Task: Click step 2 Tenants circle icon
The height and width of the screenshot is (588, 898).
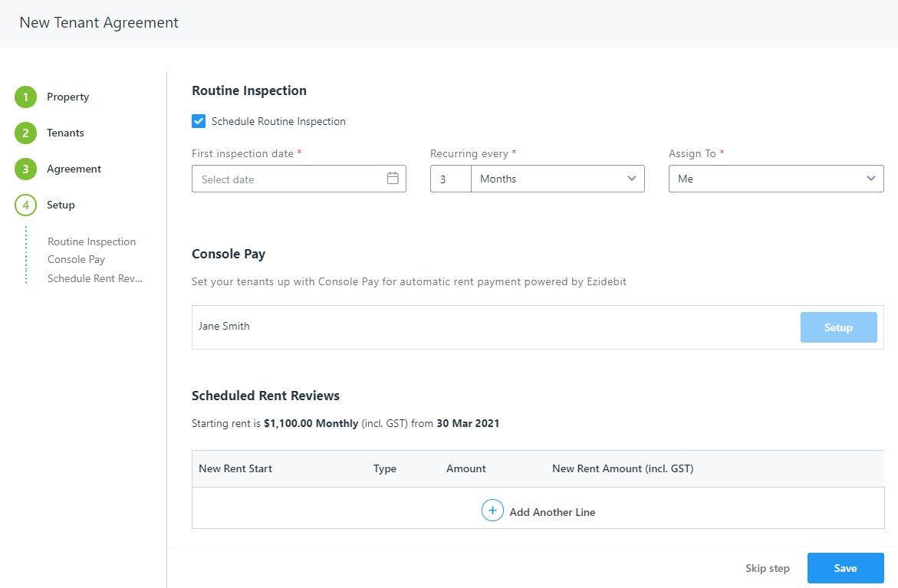Action: click(25, 133)
